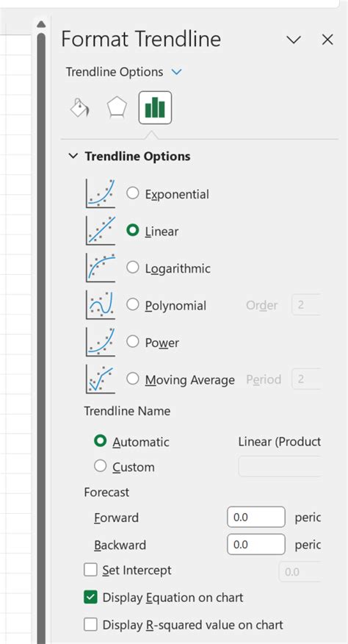Image resolution: width=348 pixels, height=644 pixels.
Task: Click the Forward forecast periods field
Action: tap(256, 517)
